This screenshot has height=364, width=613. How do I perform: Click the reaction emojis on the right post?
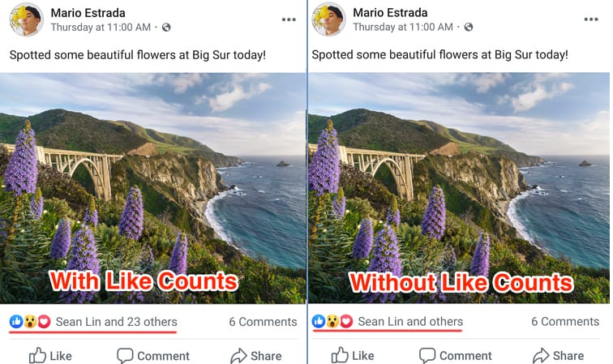click(x=332, y=322)
